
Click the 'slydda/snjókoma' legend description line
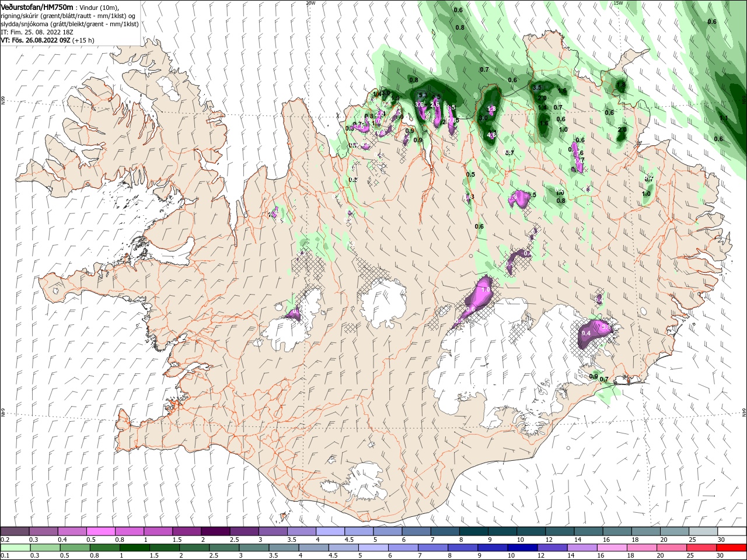[68, 24]
